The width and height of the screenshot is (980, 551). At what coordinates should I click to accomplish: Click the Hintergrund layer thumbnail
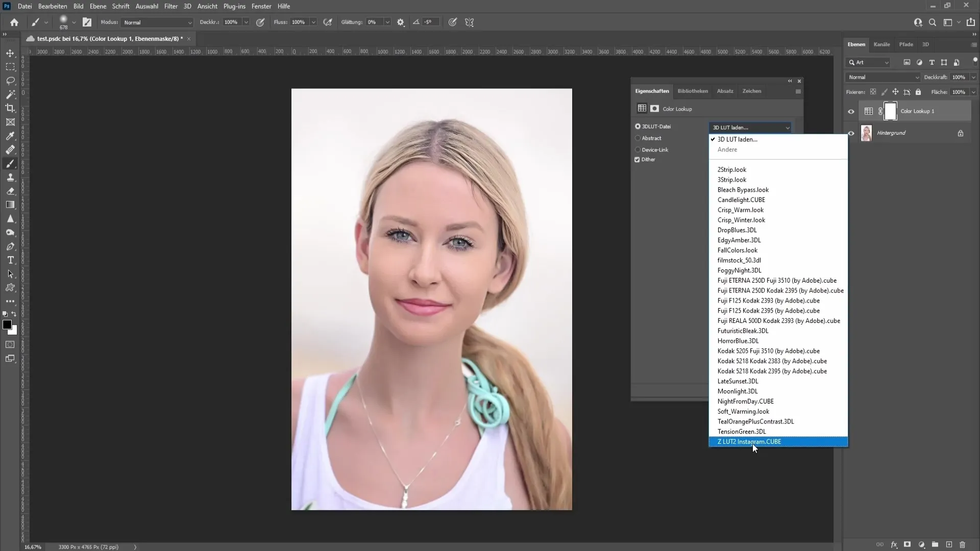point(866,133)
